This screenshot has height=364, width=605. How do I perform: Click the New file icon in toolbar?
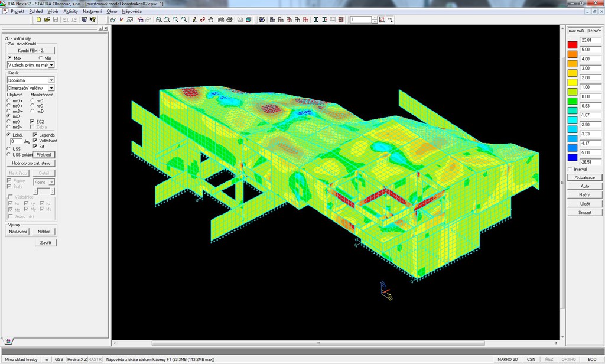(x=39, y=19)
